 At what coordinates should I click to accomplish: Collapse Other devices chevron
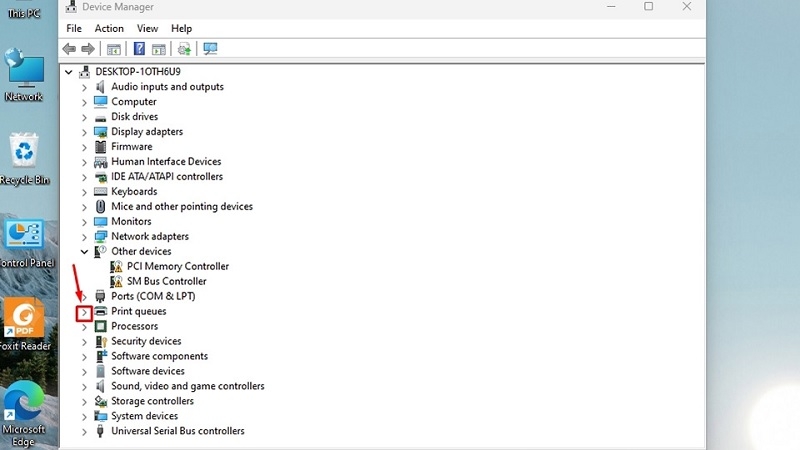(x=84, y=252)
